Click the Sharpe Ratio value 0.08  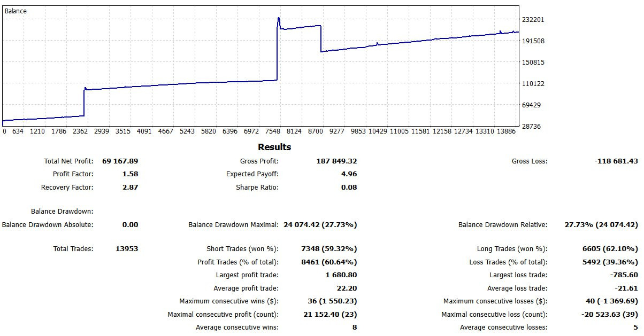(x=349, y=187)
